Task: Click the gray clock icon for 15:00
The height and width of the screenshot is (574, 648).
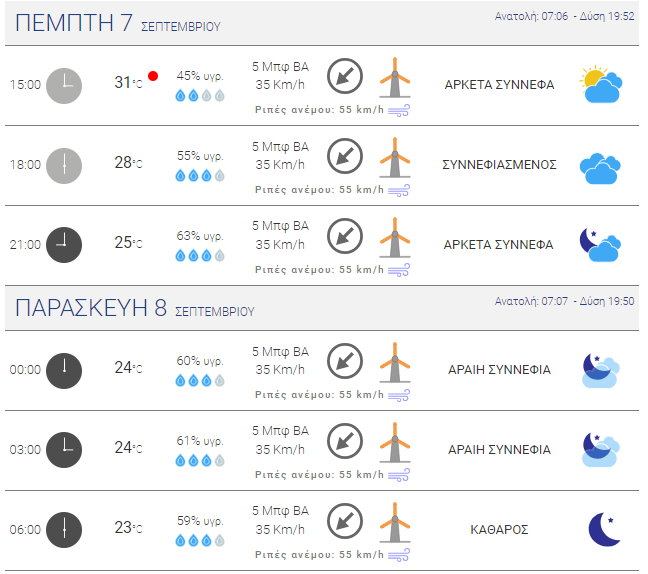Action: point(64,86)
